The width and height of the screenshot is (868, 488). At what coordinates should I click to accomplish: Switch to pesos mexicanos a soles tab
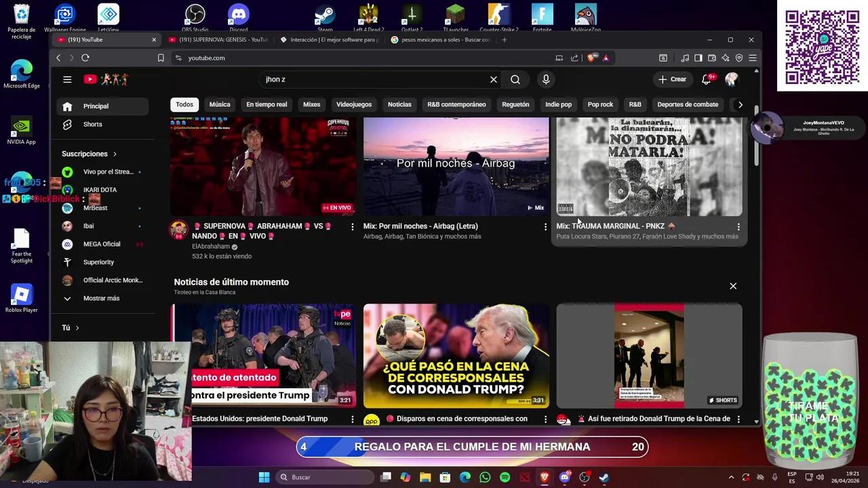441,39
